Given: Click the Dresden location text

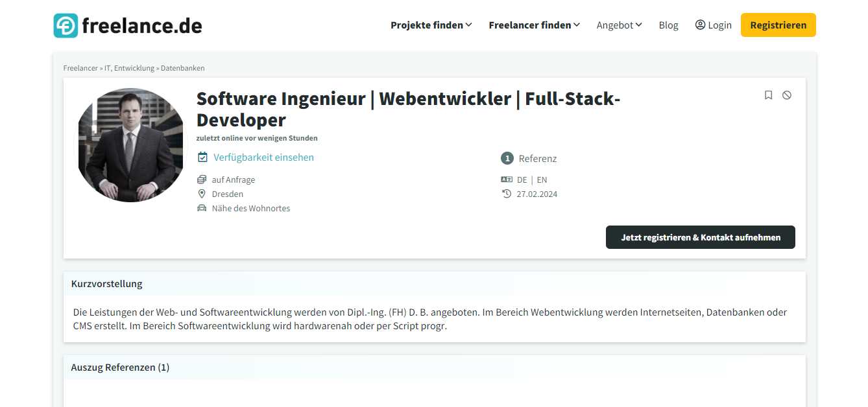Looking at the screenshot, I should 228,194.
